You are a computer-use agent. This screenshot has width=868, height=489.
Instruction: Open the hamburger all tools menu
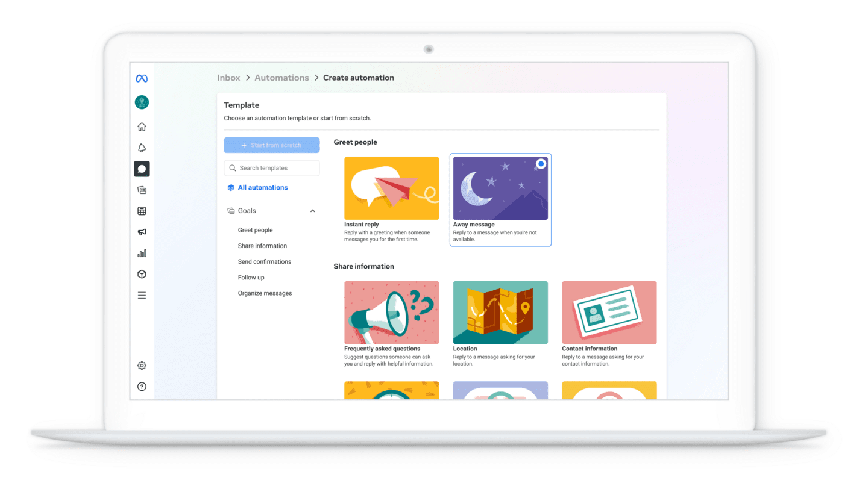[142, 295]
